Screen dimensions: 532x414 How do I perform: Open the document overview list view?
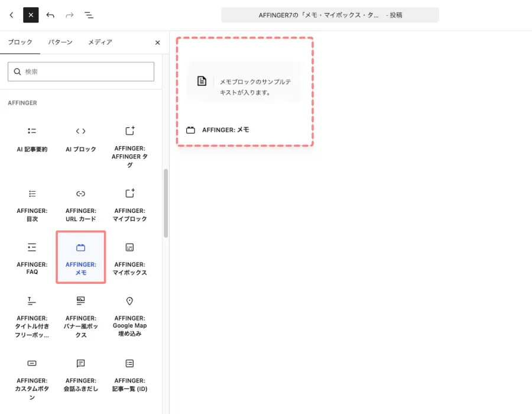pos(89,15)
